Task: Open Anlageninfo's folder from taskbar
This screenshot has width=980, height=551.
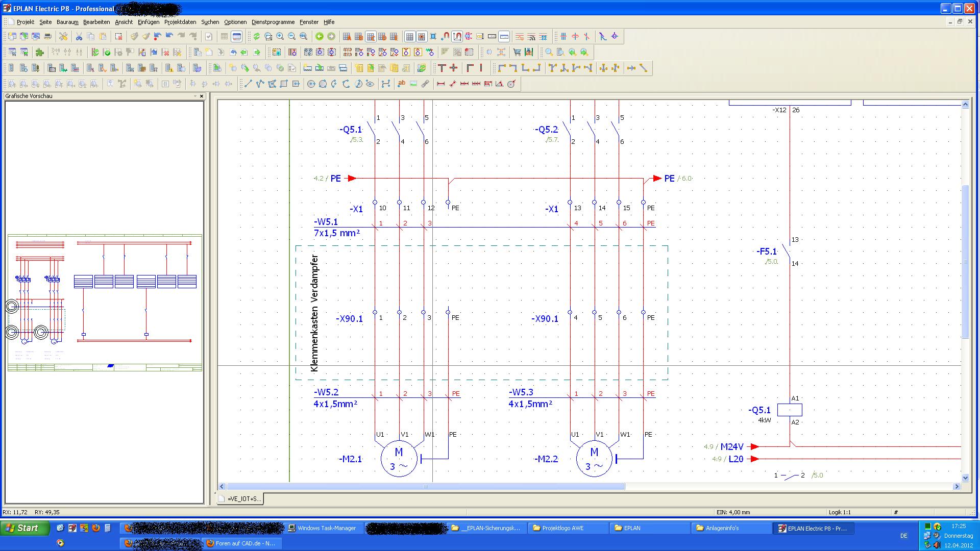Action: 731,528
